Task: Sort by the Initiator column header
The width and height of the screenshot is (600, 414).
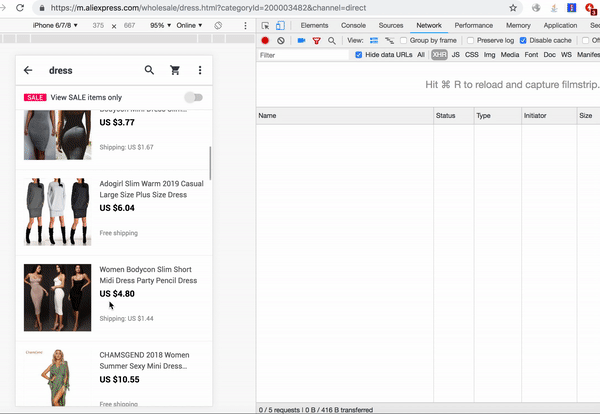Action: coord(549,116)
